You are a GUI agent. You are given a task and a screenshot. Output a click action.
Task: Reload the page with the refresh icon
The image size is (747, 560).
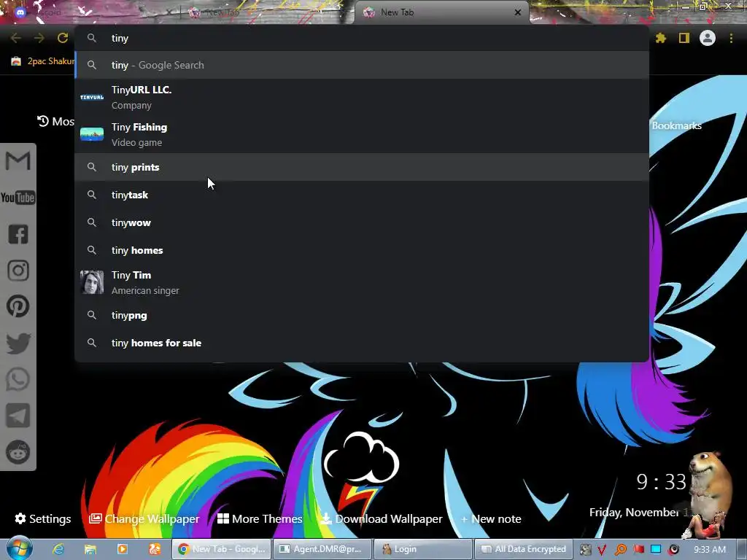(63, 38)
